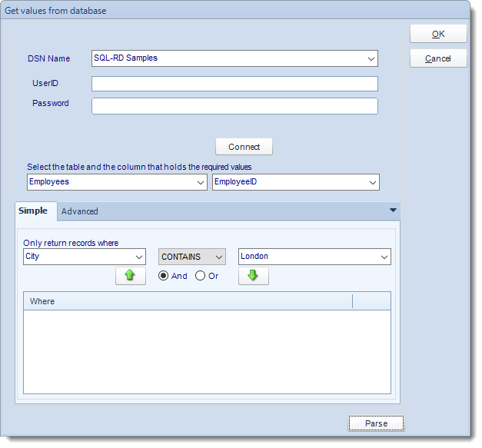482x448 pixels.
Task: Click the 'Only return records where' text
Action: pos(71,243)
